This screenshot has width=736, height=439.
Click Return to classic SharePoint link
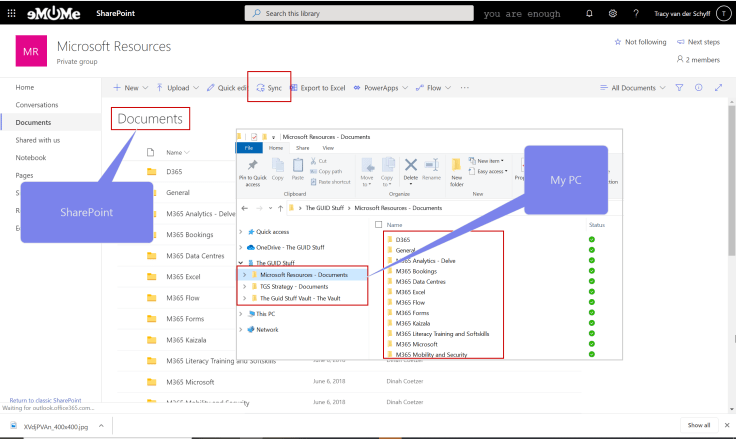pos(46,400)
